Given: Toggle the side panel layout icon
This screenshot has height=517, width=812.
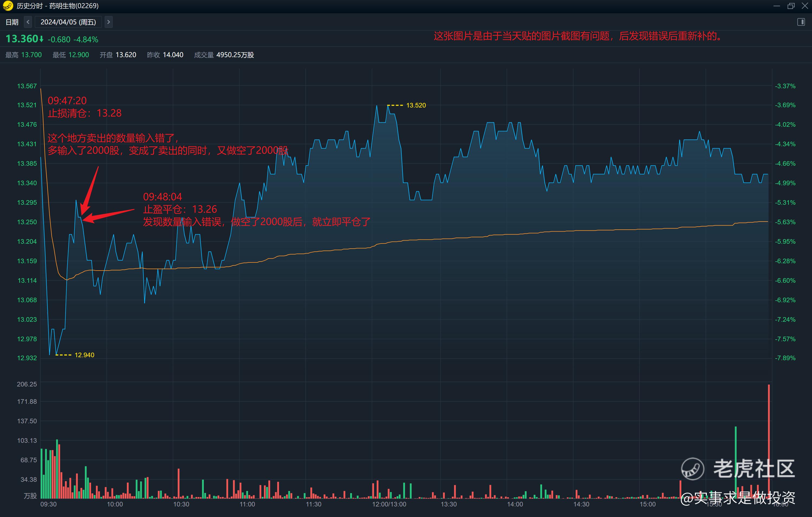Looking at the screenshot, I should click(x=801, y=22).
